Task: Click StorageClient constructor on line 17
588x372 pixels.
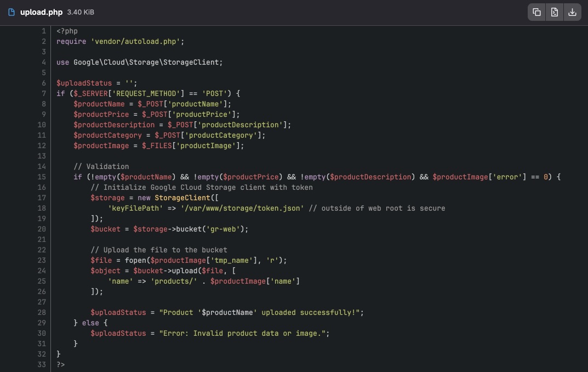Action: pos(182,198)
